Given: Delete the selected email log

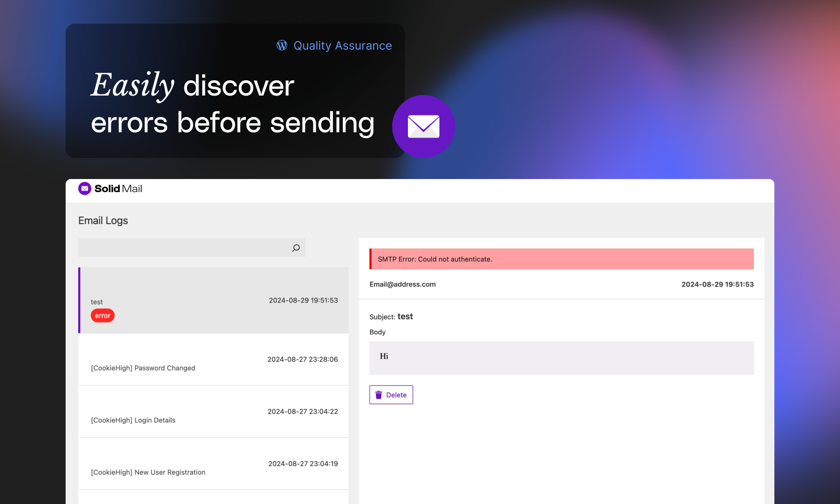Looking at the screenshot, I should 391,395.
